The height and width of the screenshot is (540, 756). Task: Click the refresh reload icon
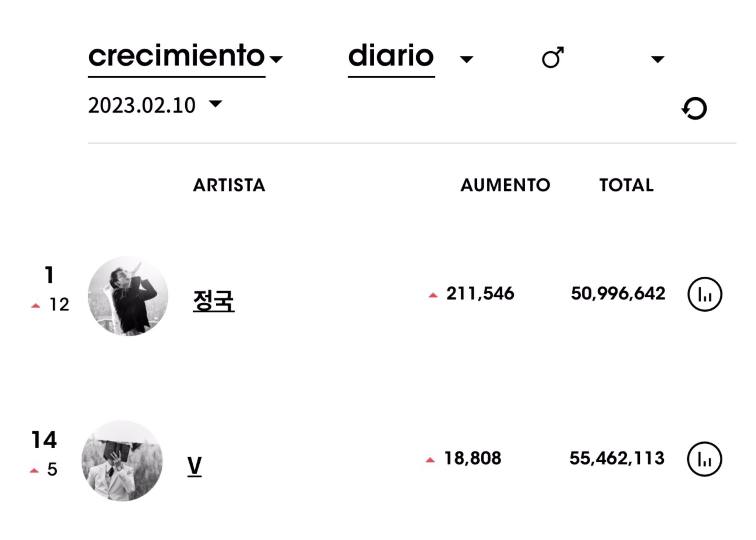coord(694,108)
